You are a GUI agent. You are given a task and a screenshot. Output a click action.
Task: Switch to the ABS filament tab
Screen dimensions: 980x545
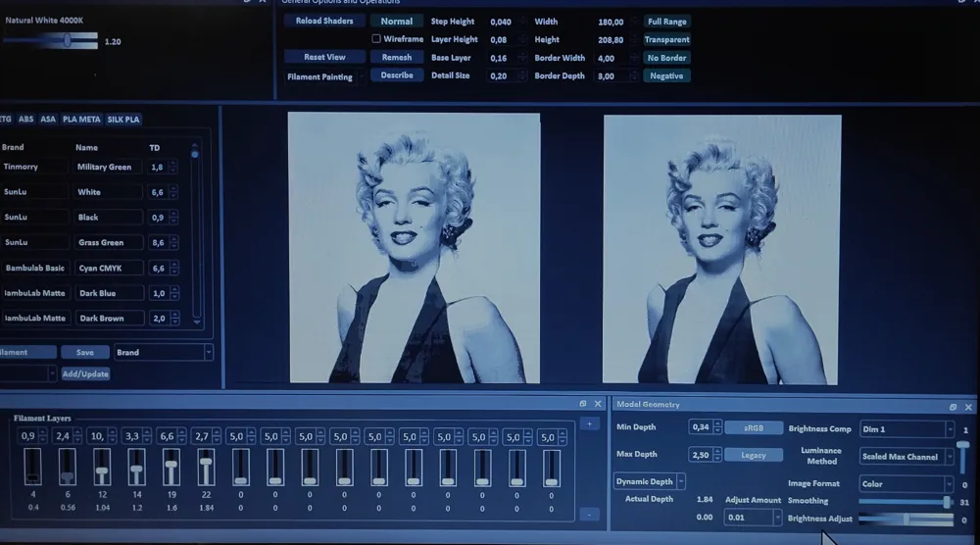[x=26, y=119]
